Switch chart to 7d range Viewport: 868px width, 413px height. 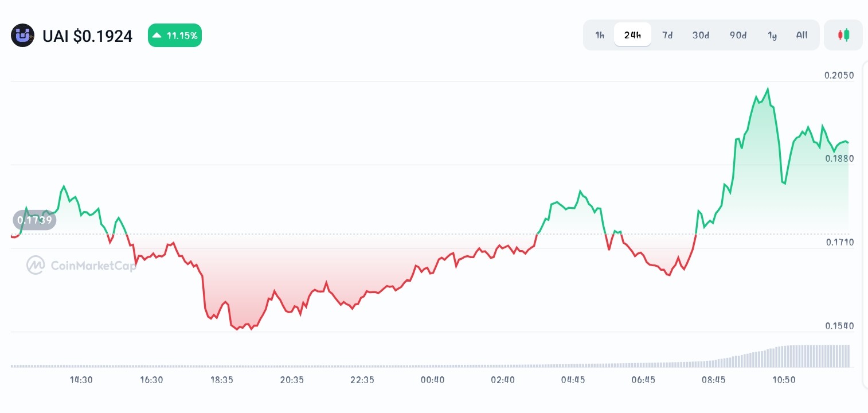pos(667,35)
